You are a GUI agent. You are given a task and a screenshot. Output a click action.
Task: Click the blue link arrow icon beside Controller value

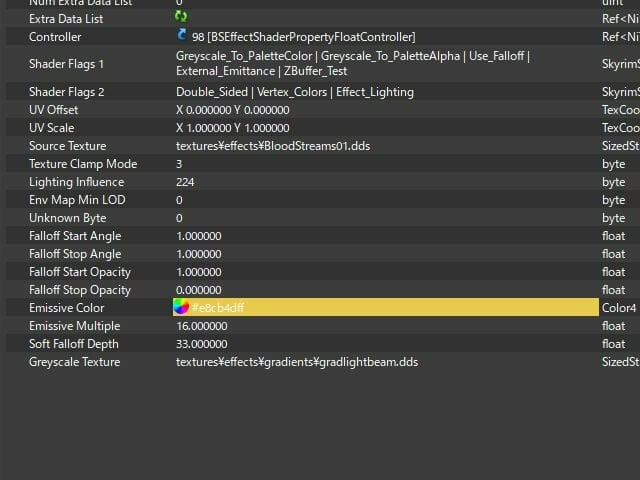pyautogui.click(x=182, y=34)
